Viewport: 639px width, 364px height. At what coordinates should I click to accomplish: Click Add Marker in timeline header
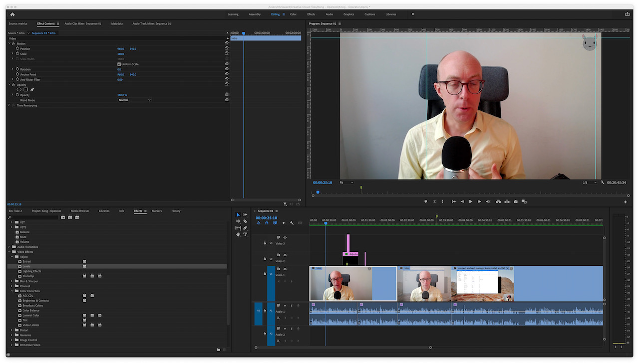[x=284, y=223]
